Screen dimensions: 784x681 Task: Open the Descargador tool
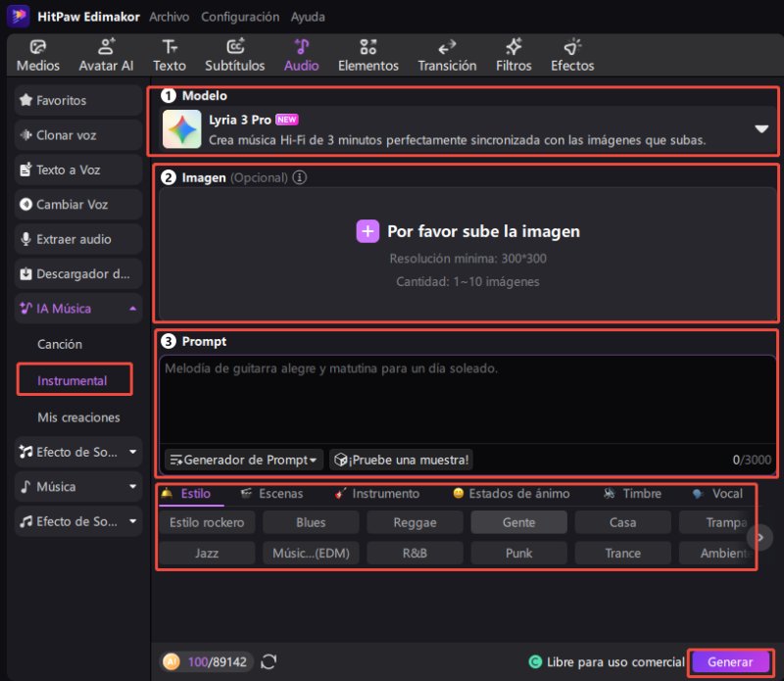[78, 274]
